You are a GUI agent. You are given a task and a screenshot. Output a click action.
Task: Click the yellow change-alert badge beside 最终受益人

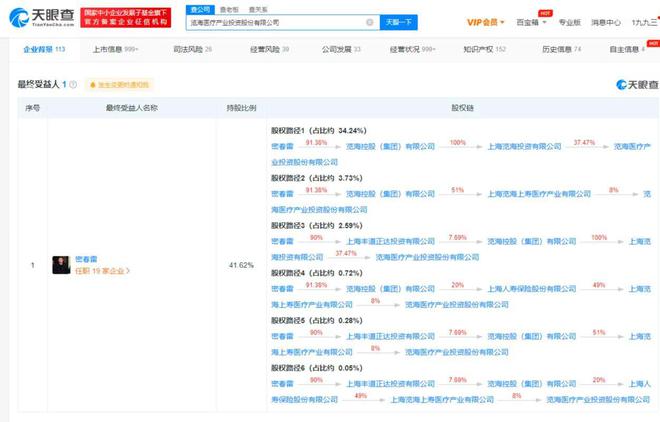click(120, 85)
